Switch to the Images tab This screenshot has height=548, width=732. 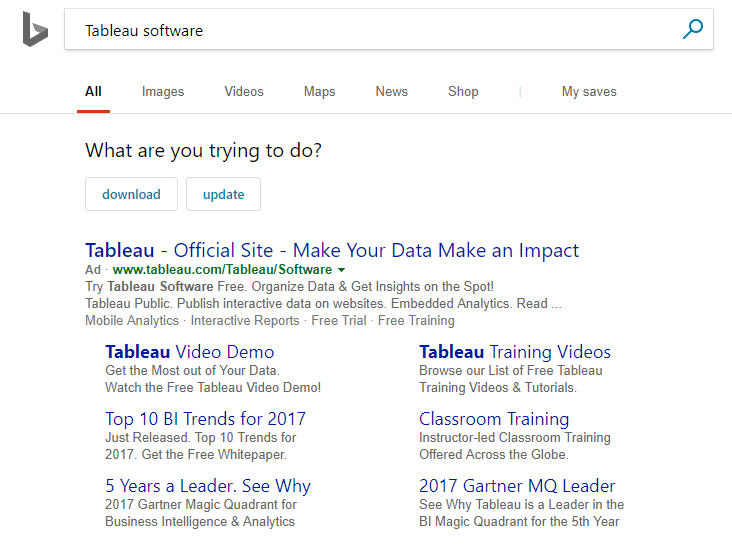click(163, 92)
